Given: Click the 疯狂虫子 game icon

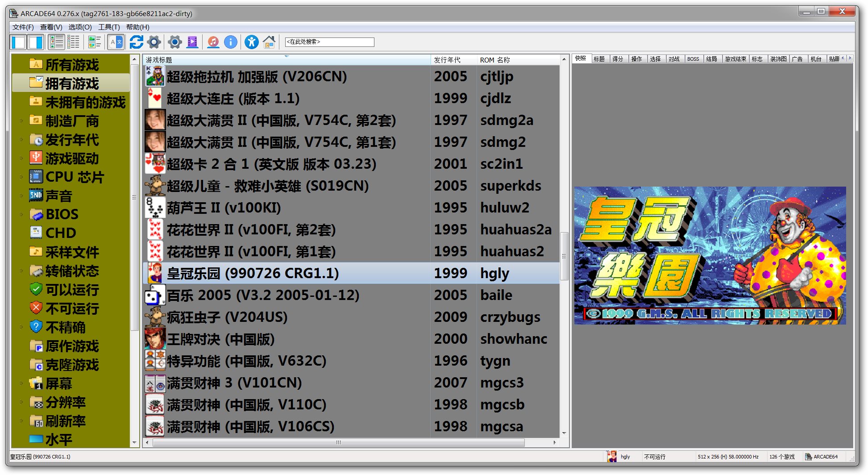Looking at the screenshot, I should 155,317.
